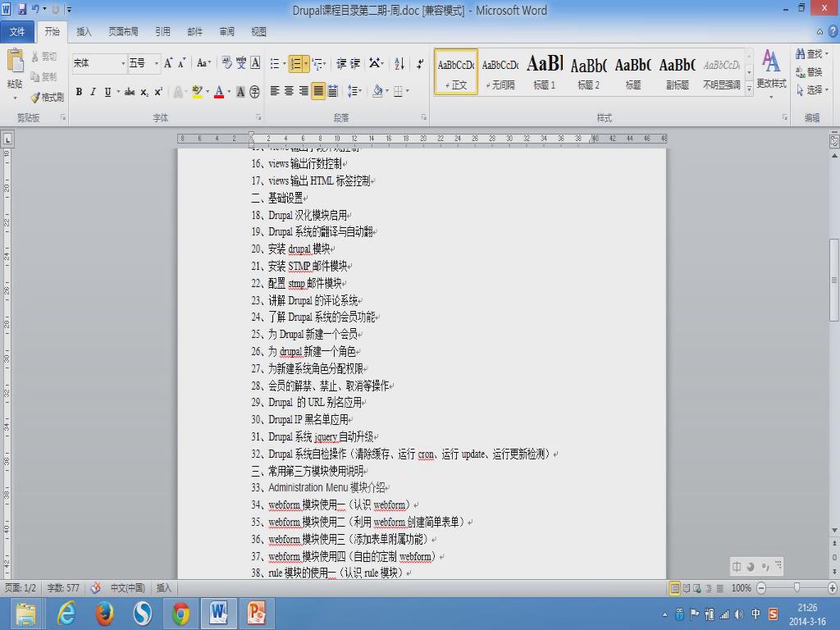Toggle show/hide paragraph marks
This screenshot has width=840, height=630.
click(420, 64)
